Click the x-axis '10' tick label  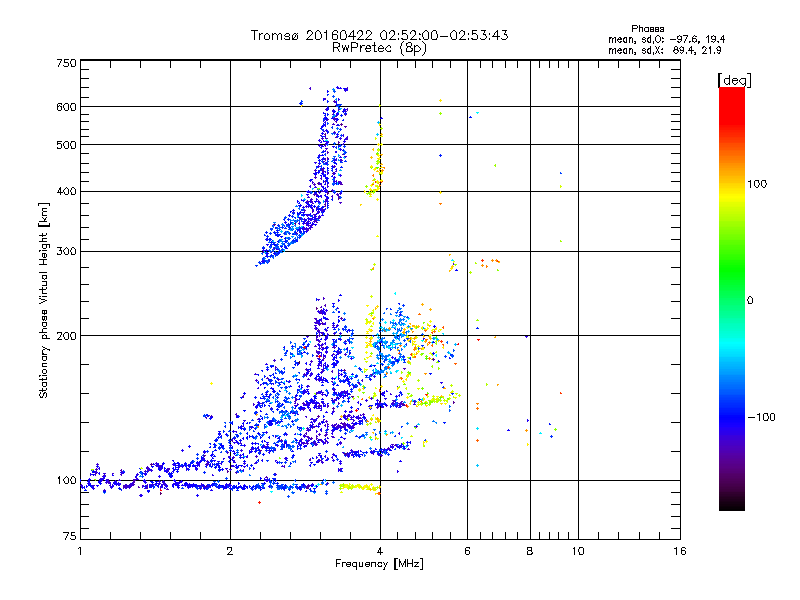point(578,551)
